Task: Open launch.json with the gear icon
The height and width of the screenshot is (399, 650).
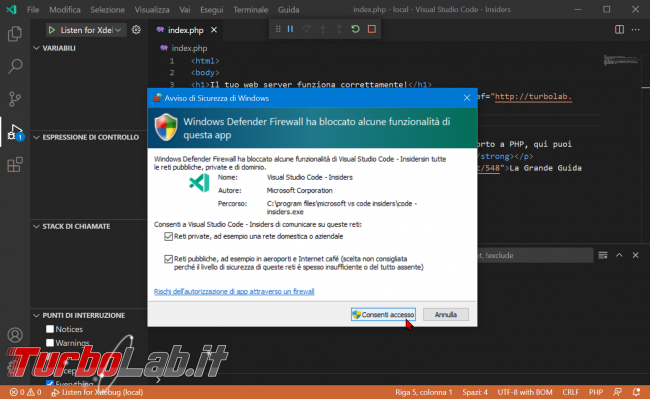Action: (x=136, y=30)
